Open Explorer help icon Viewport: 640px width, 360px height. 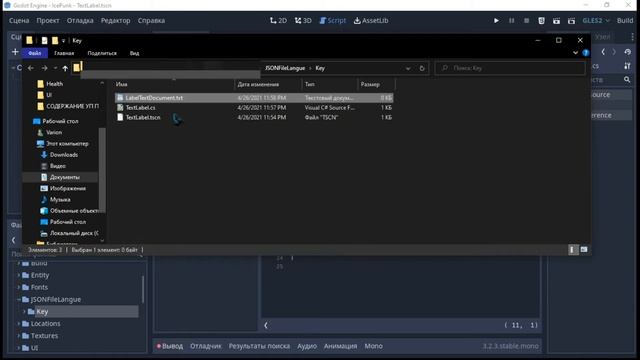pos(586,53)
